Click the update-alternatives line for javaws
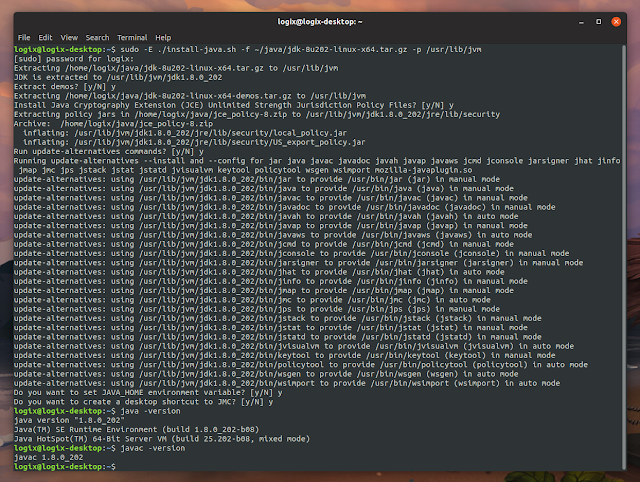 pos(273,235)
